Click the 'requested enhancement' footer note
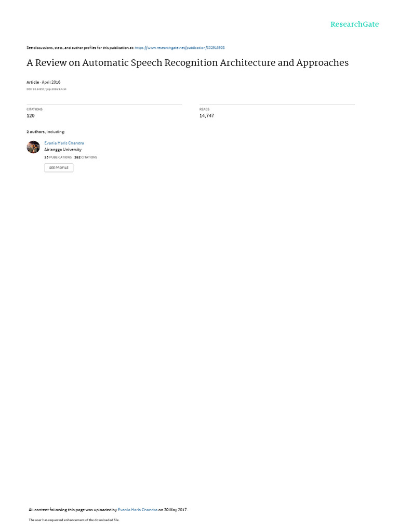399x532 pixels. [x=74, y=520]
